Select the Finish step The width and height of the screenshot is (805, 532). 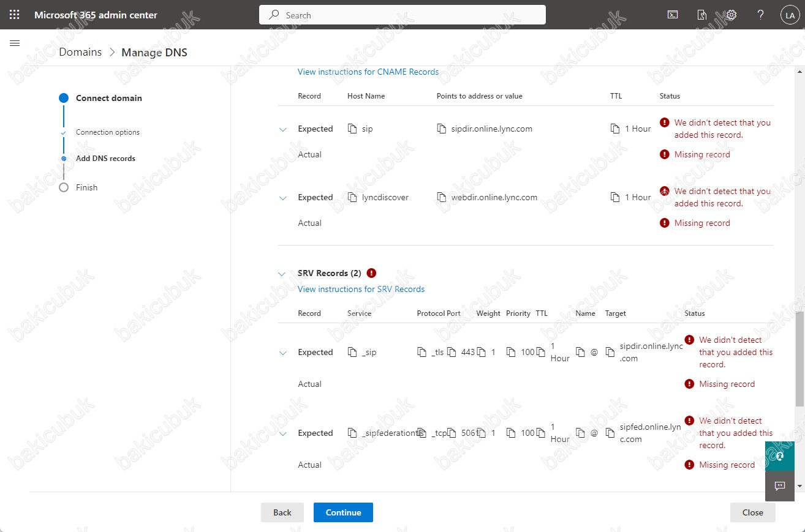tap(86, 187)
